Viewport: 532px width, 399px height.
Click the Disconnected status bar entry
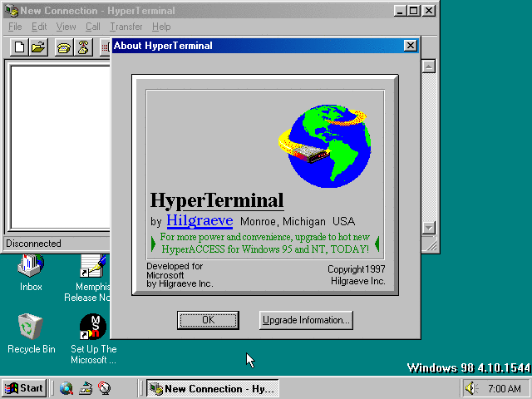(x=33, y=244)
